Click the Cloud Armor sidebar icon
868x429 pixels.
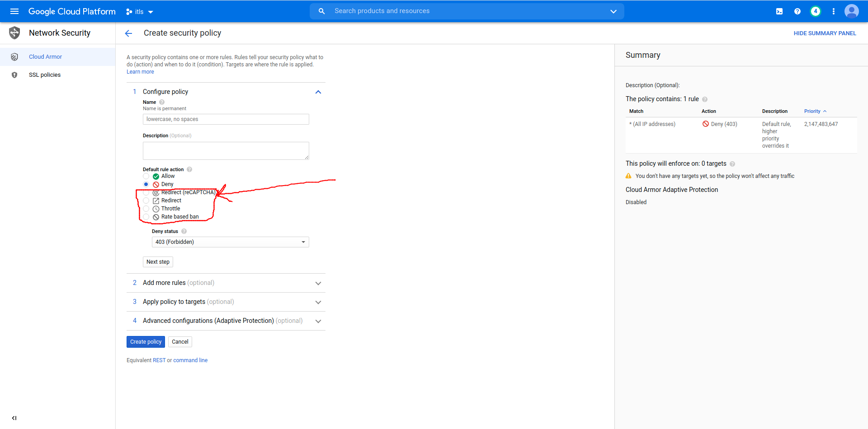(x=14, y=57)
